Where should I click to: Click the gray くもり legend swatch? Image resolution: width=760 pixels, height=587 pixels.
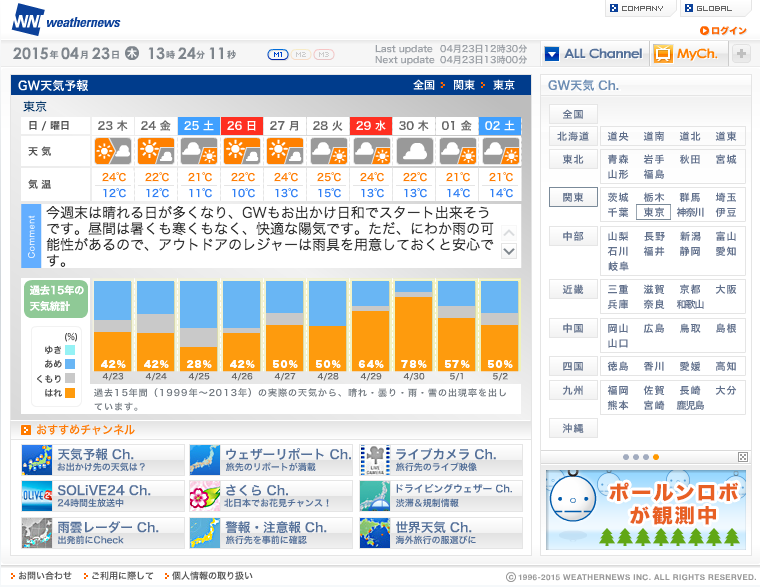point(70,379)
